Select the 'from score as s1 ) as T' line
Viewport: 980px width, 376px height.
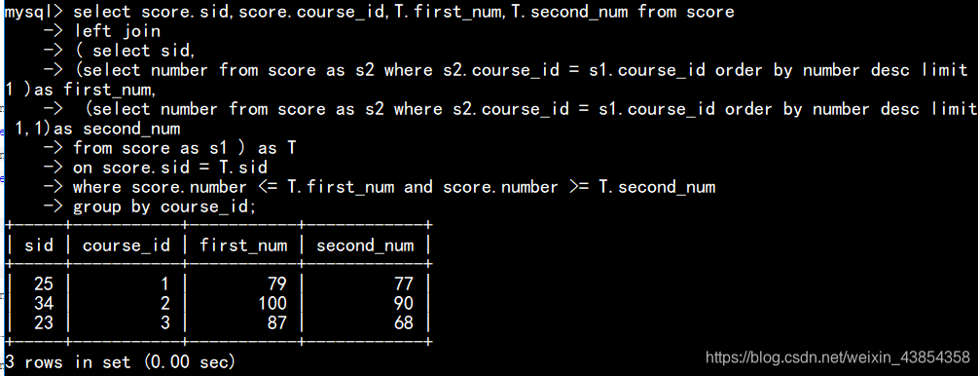[184, 148]
